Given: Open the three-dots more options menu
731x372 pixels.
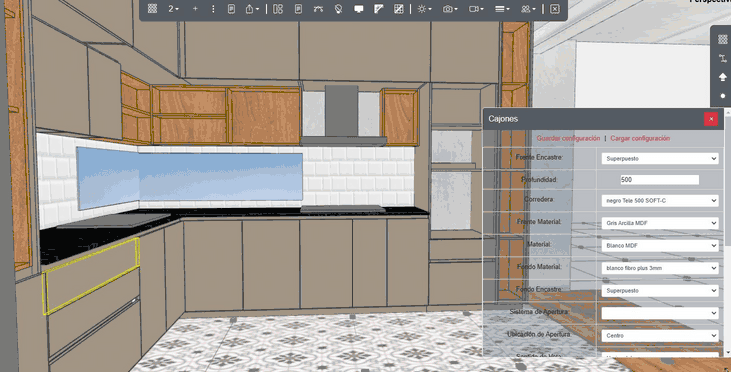Looking at the screenshot, I should point(213,8).
